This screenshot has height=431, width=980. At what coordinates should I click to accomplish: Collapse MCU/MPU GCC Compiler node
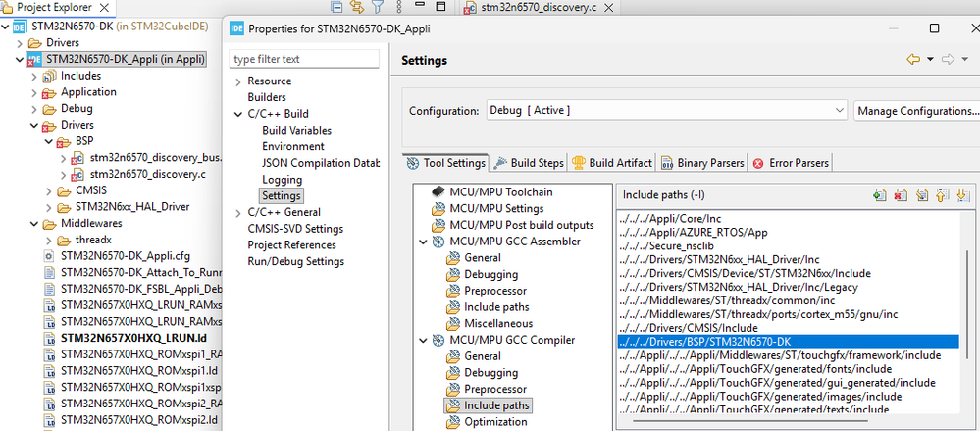(x=423, y=341)
